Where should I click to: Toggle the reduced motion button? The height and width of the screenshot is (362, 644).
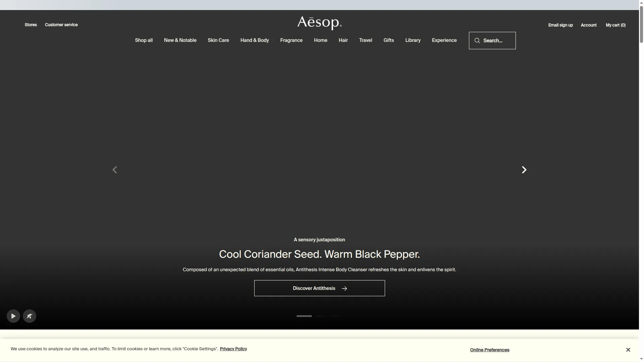(x=30, y=316)
